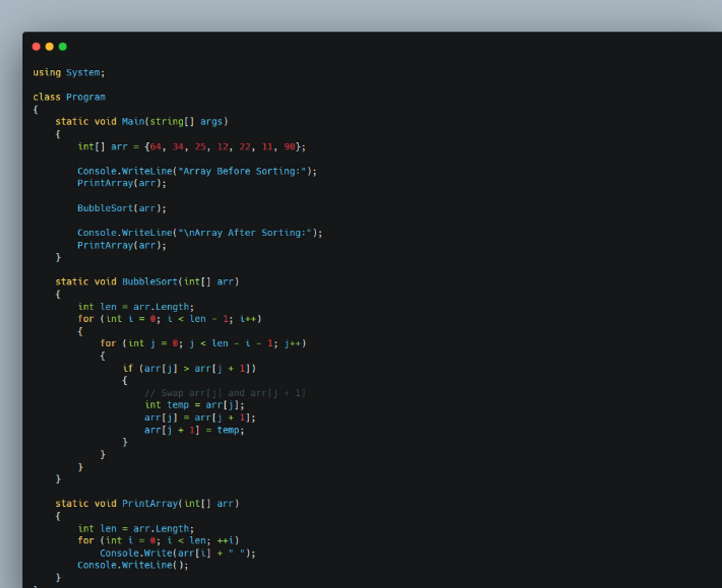Click the PrintArray method declaration
Viewport: 722px width, 588px height.
point(147,503)
